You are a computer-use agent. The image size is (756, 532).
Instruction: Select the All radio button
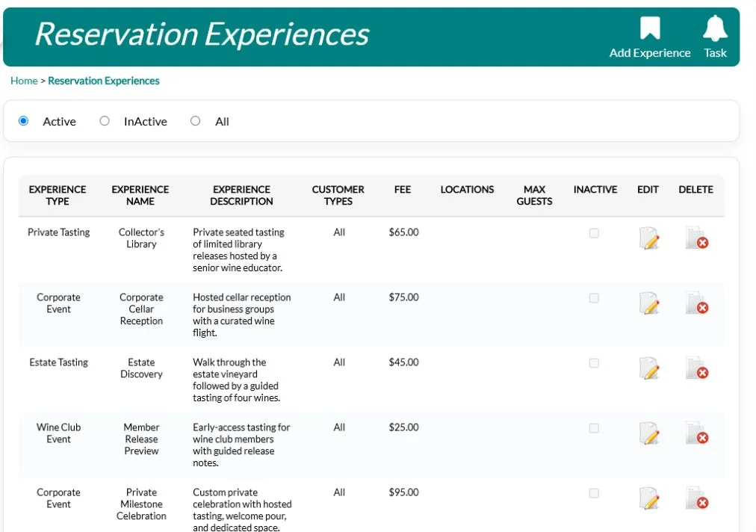coord(195,120)
